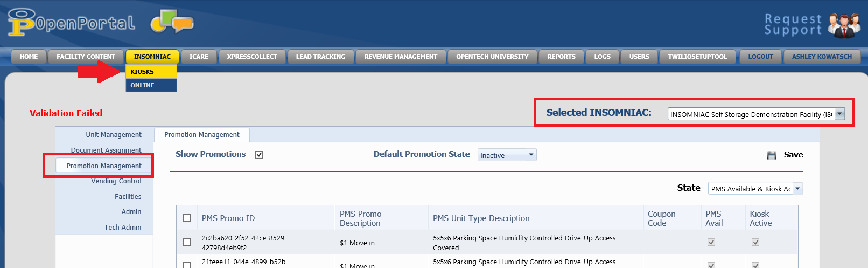The height and width of the screenshot is (268, 868).
Task: Open Document Assignment in sidebar
Action: [106, 150]
